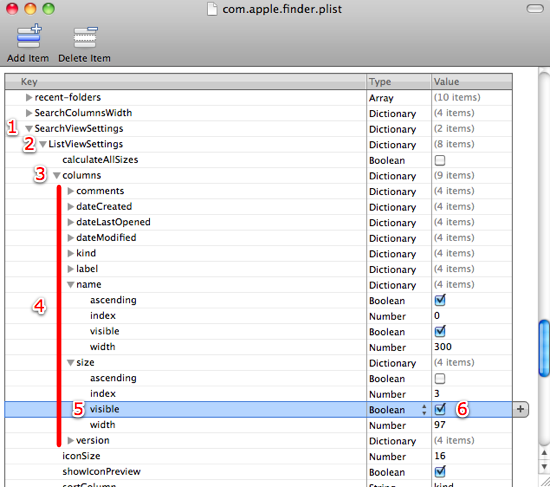Click the green zoom window button
The width and height of the screenshot is (550, 487).
49,8
